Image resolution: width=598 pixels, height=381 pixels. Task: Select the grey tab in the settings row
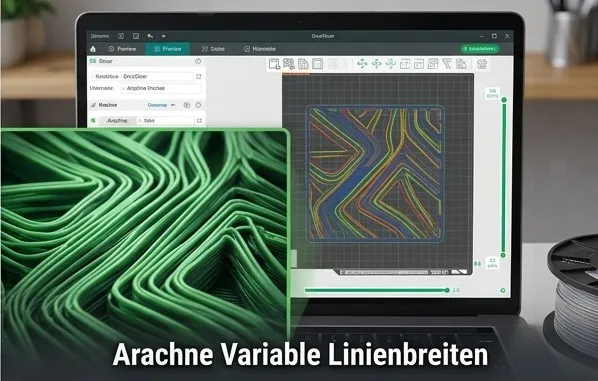pyautogui.click(x=117, y=121)
